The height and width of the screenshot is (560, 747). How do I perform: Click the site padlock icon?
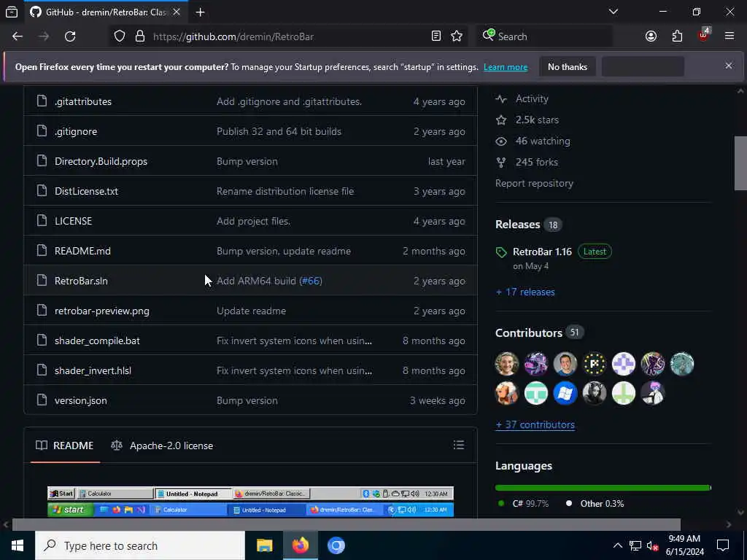click(139, 36)
